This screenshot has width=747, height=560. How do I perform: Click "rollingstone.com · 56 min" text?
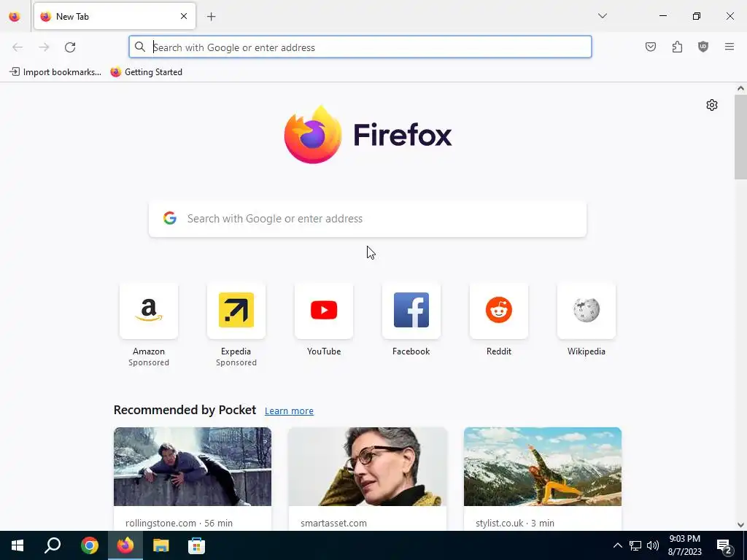click(x=179, y=524)
